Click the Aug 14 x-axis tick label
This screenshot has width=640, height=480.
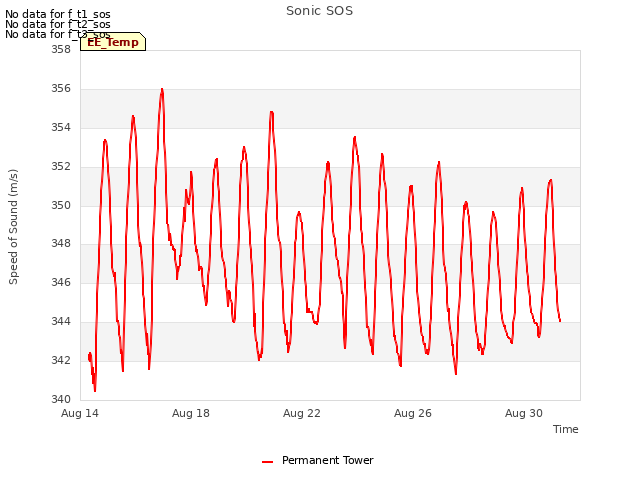(80, 413)
